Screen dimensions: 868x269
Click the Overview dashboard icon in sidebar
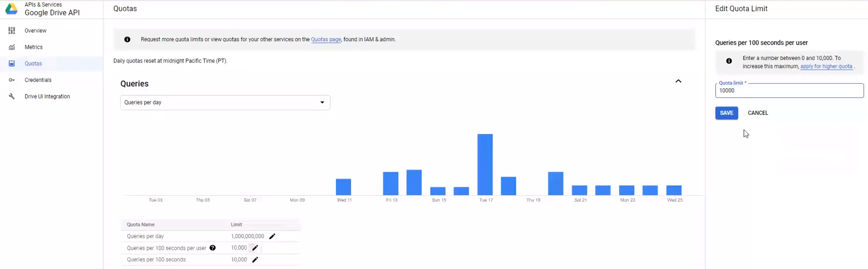point(12,31)
